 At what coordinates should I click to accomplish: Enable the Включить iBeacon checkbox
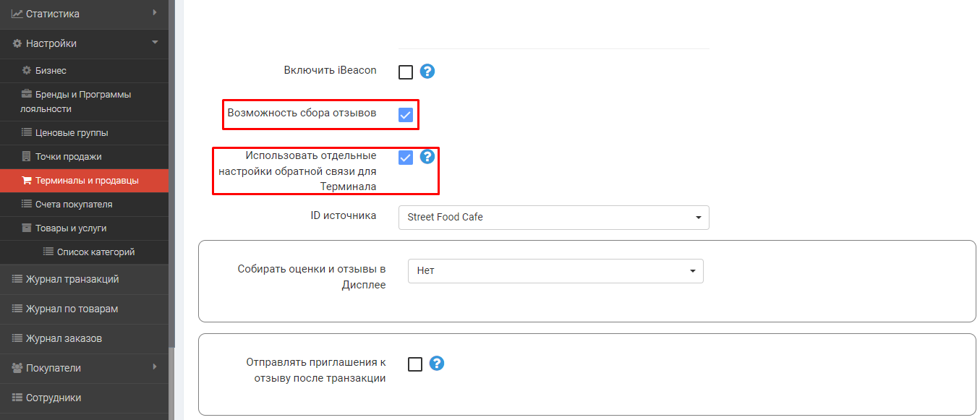(406, 72)
